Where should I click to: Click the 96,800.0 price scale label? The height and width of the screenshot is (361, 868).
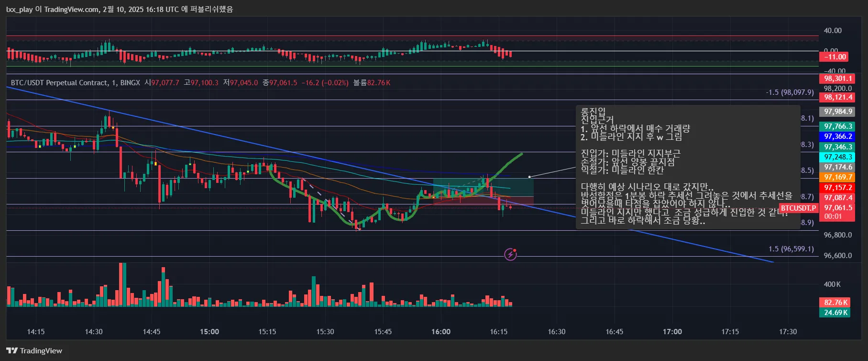(x=838, y=235)
